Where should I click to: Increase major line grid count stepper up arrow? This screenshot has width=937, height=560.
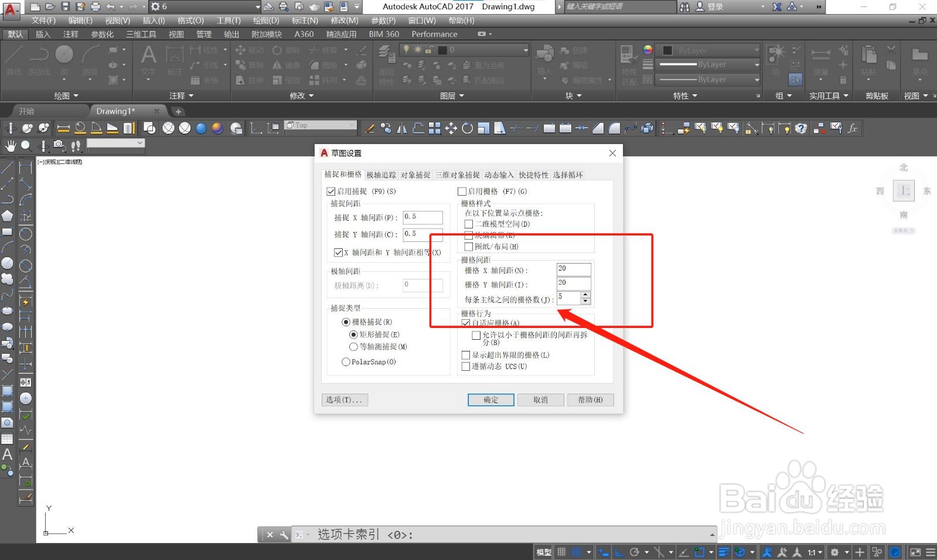point(585,296)
